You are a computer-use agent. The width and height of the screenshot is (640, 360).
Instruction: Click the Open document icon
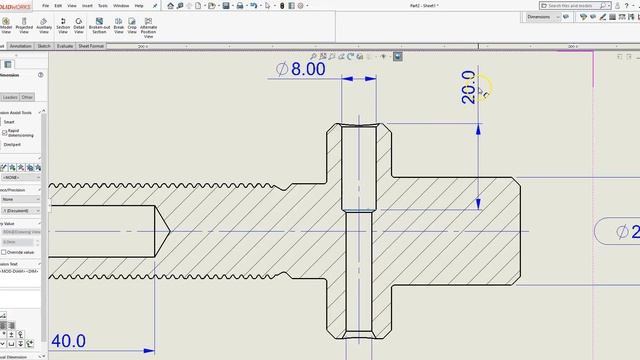211,6
